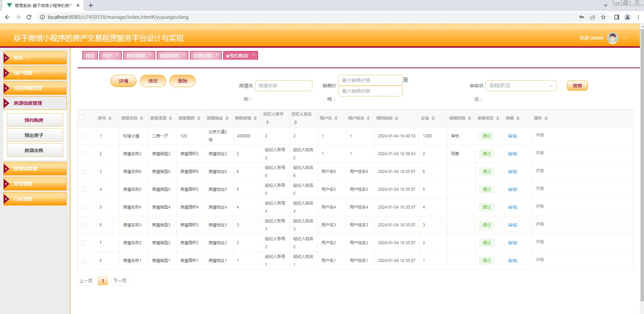The width and height of the screenshot is (644, 314).
Task: Go to the 上一页 pagination button
Action: 86,281
